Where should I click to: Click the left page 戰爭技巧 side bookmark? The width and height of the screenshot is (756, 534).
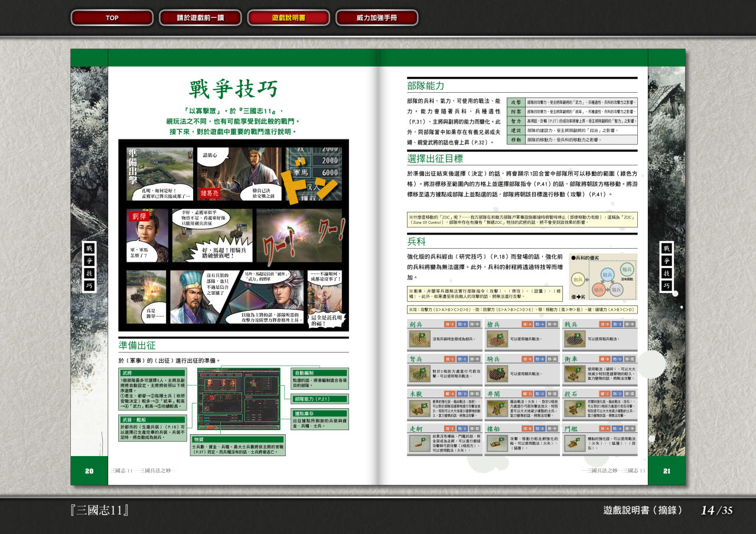click(89, 267)
